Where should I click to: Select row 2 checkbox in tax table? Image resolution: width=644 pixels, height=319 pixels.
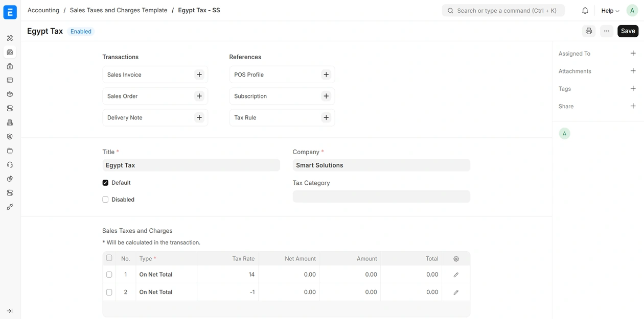(x=109, y=292)
